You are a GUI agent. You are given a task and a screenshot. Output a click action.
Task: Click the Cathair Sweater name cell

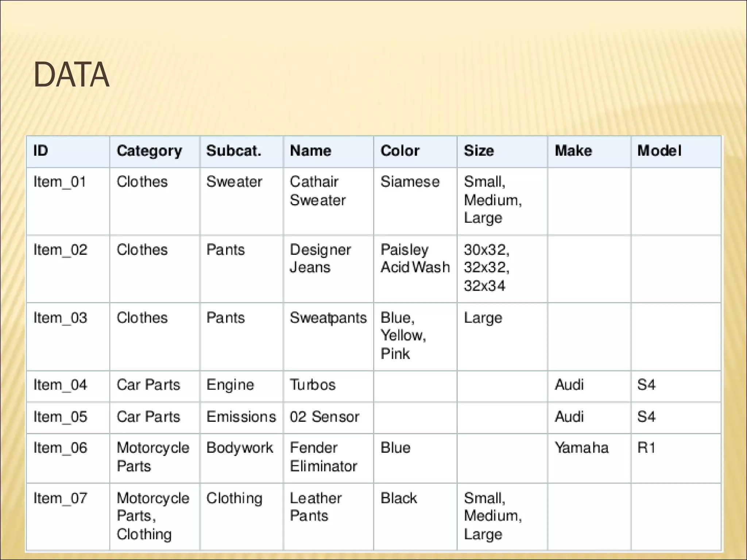pyautogui.click(x=317, y=191)
